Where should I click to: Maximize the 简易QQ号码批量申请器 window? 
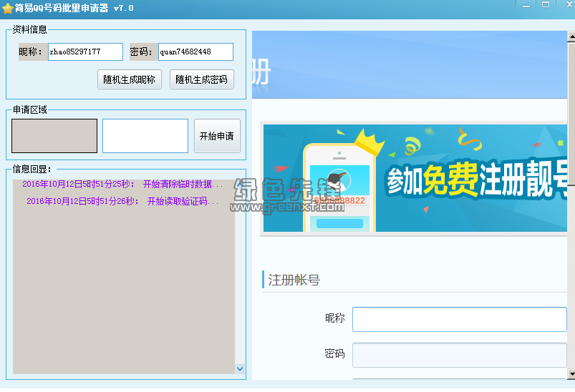tap(546, 5)
